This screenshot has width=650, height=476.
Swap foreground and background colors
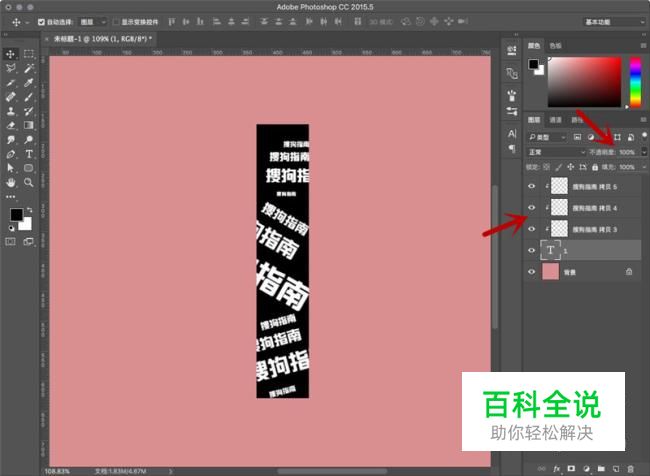tap(30, 210)
